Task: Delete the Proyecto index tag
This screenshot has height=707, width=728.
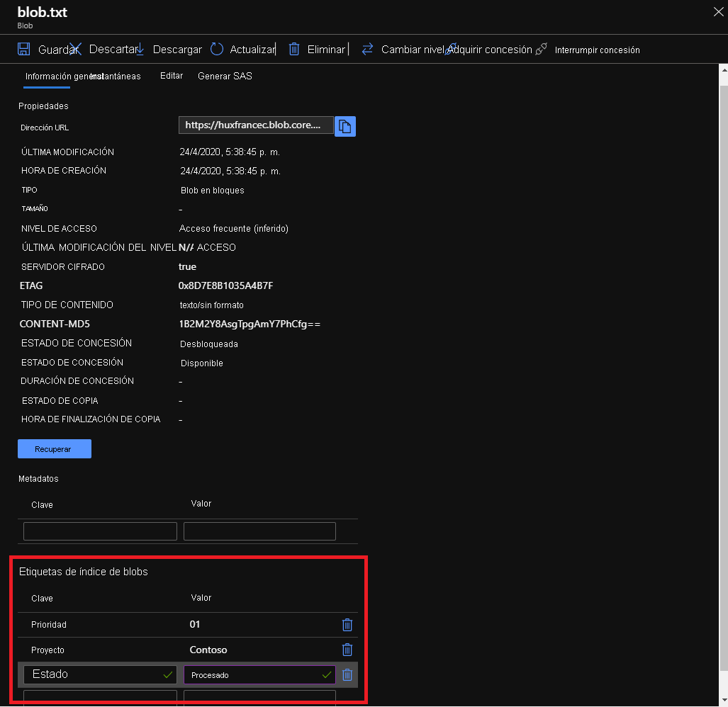Action: point(347,650)
